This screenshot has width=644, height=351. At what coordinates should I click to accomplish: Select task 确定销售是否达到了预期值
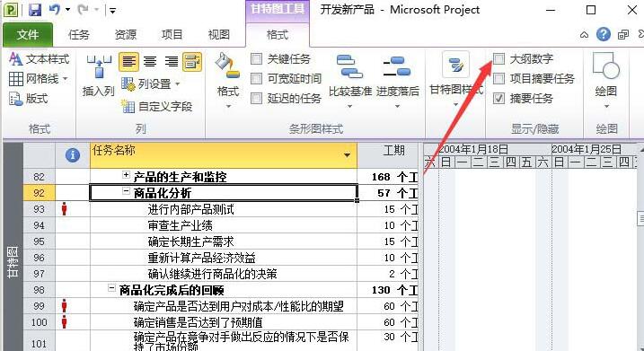[198, 322]
